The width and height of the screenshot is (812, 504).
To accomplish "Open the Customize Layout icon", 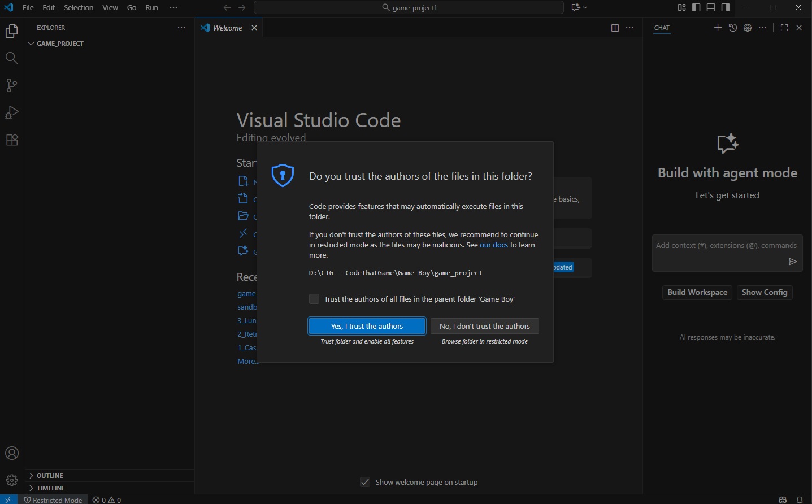I will (681, 8).
